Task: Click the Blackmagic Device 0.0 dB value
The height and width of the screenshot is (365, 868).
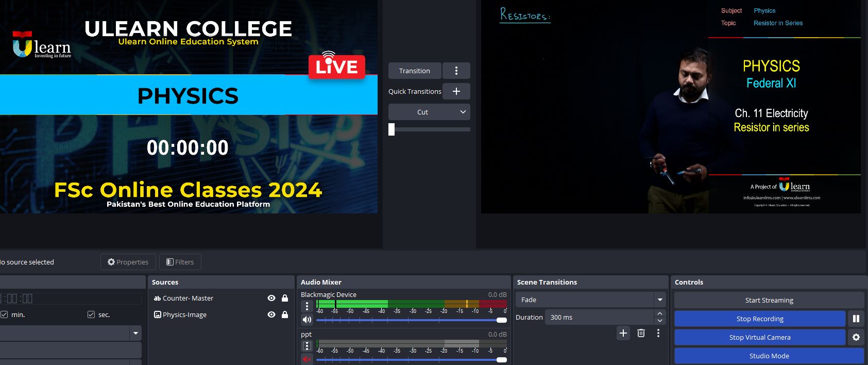Action: pos(497,294)
